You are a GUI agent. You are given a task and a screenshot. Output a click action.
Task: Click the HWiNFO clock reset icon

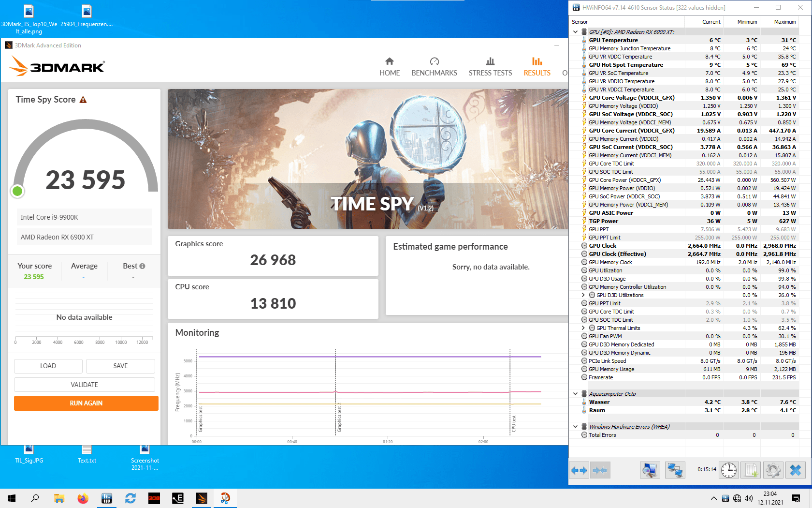(x=729, y=470)
